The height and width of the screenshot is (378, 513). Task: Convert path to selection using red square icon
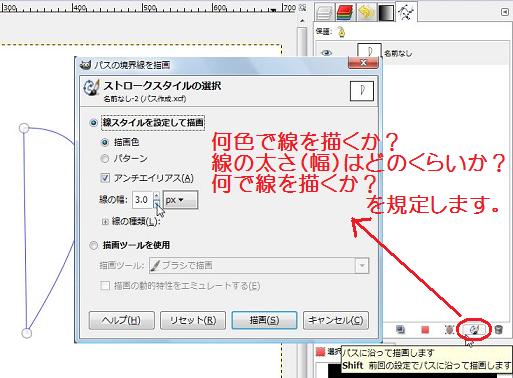tap(425, 330)
